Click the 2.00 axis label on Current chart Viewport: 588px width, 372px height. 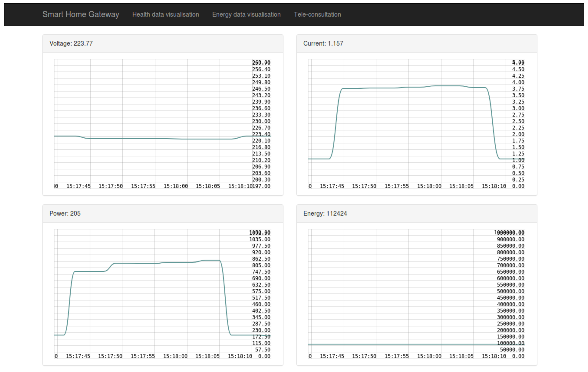pyautogui.click(x=518, y=134)
